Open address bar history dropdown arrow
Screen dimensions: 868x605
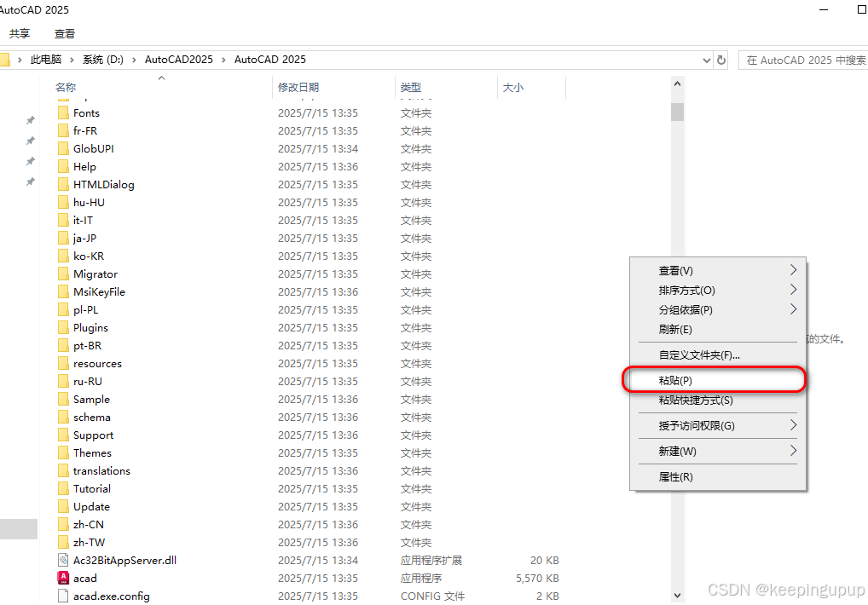coord(706,60)
